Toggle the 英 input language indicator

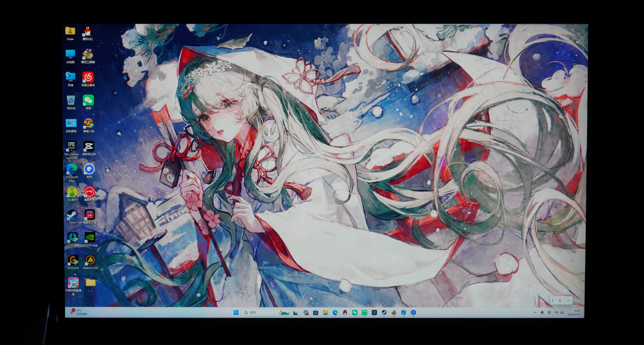pos(549,312)
